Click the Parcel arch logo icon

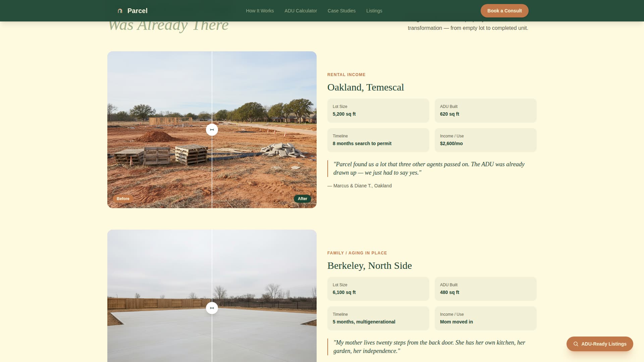pyautogui.click(x=120, y=11)
